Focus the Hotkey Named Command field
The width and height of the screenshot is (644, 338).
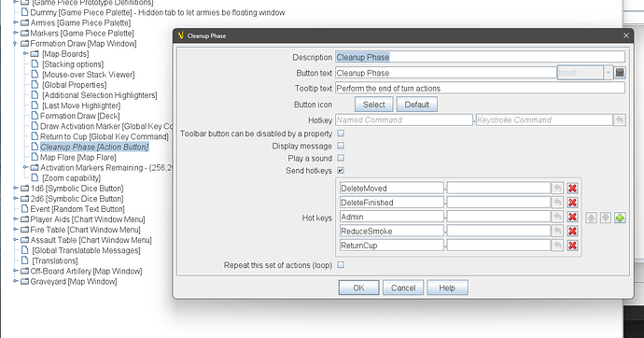click(404, 120)
